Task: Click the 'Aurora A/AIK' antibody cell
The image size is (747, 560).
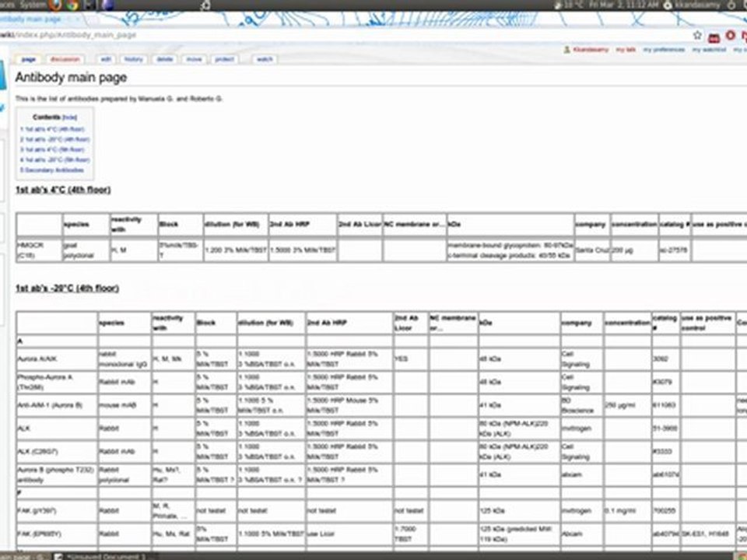Action: click(x=57, y=359)
